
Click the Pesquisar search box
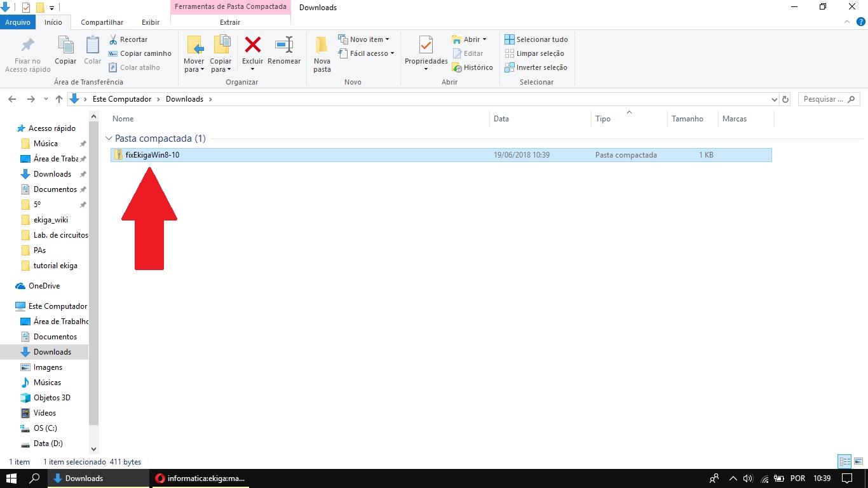pyautogui.click(x=824, y=99)
